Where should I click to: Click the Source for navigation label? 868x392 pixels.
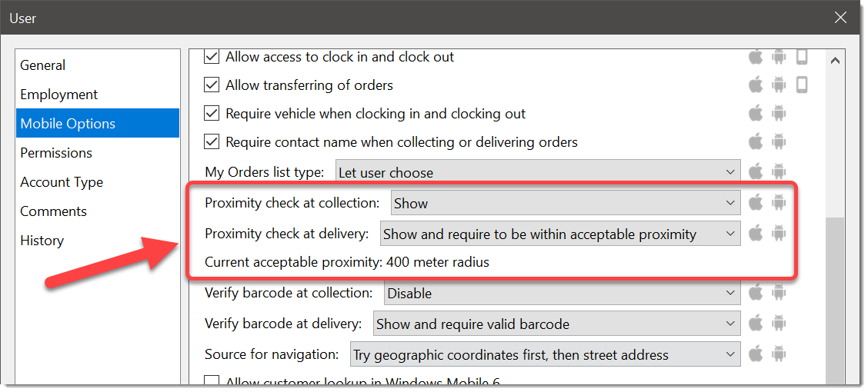coord(272,354)
